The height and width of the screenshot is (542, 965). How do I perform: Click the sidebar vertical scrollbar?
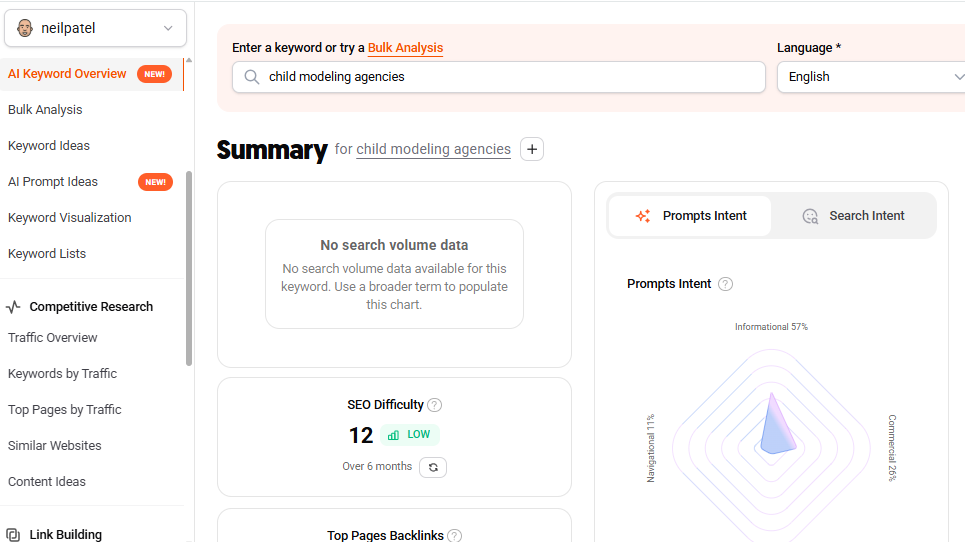tap(189, 269)
